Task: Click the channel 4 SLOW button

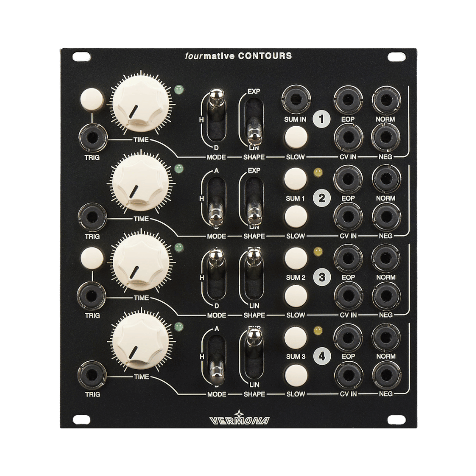Action: tap(296, 375)
